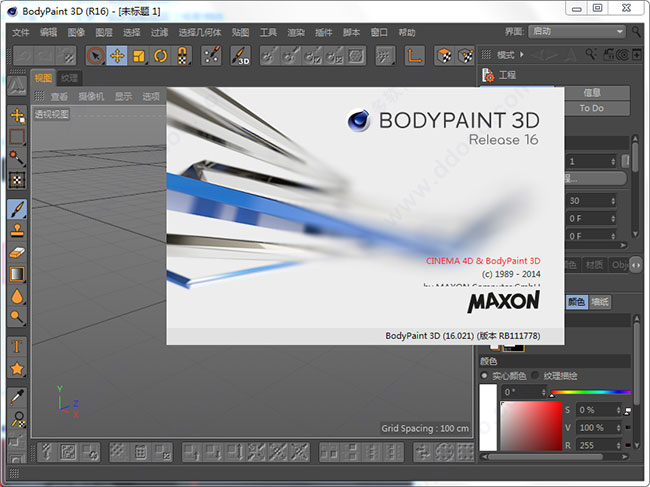Open the Display (显示) viewport menu
650x487 pixels.
click(124, 97)
